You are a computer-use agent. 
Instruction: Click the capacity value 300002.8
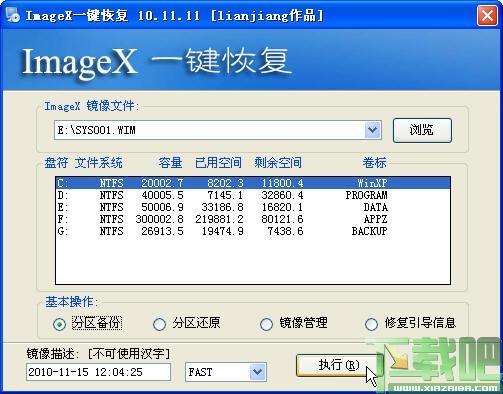(159, 219)
